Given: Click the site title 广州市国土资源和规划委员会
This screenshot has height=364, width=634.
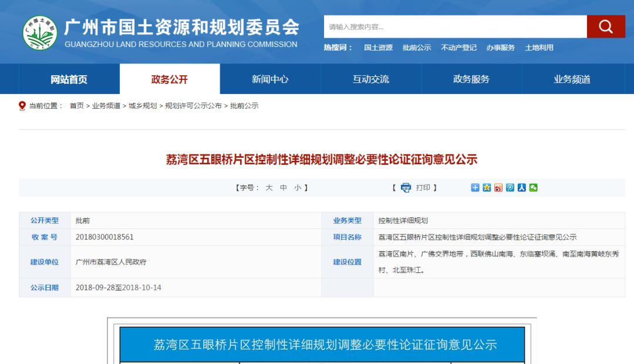Looking at the screenshot, I should pos(181,27).
